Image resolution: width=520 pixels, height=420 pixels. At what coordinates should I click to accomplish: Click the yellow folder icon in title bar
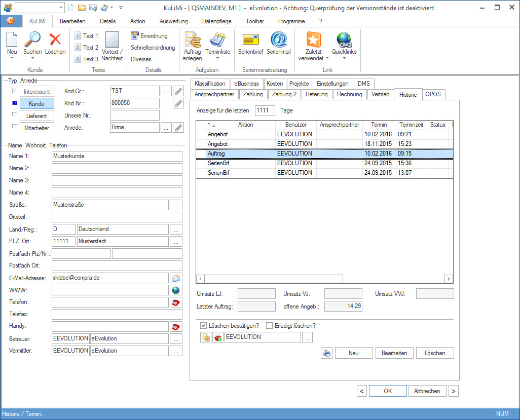(x=82, y=8)
